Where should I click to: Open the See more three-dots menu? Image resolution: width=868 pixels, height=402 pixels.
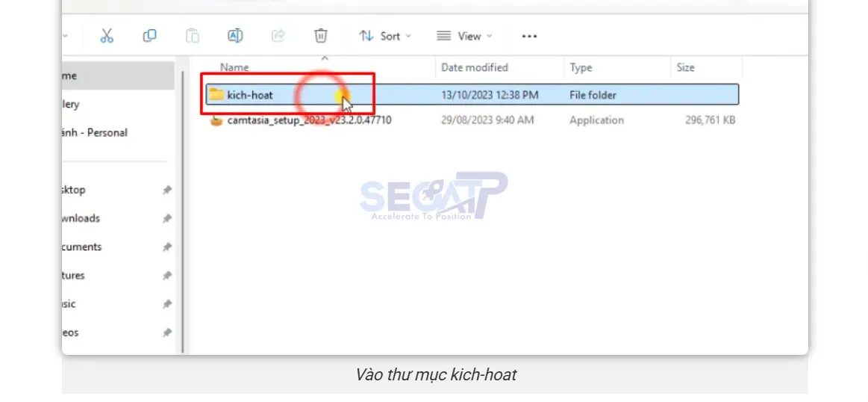point(529,36)
